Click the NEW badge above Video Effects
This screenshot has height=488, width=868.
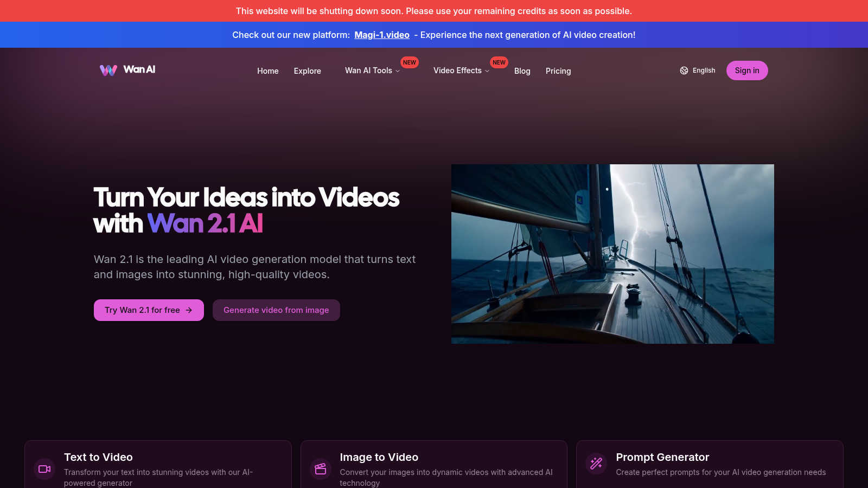coord(499,62)
